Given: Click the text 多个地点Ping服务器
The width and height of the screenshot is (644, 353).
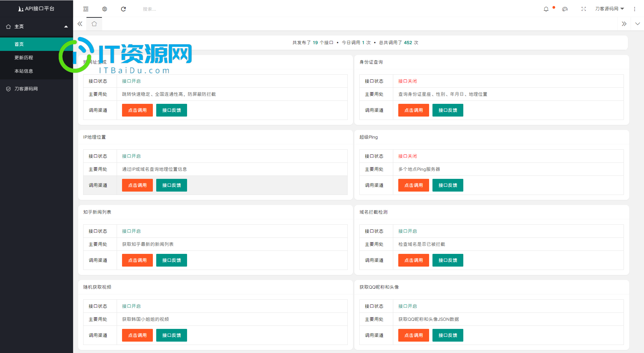Looking at the screenshot, I should (x=419, y=169).
